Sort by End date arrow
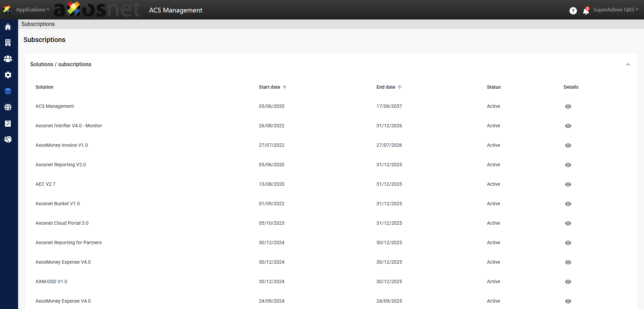Image resolution: width=644 pixels, height=309 pixels. click(400, 87)
